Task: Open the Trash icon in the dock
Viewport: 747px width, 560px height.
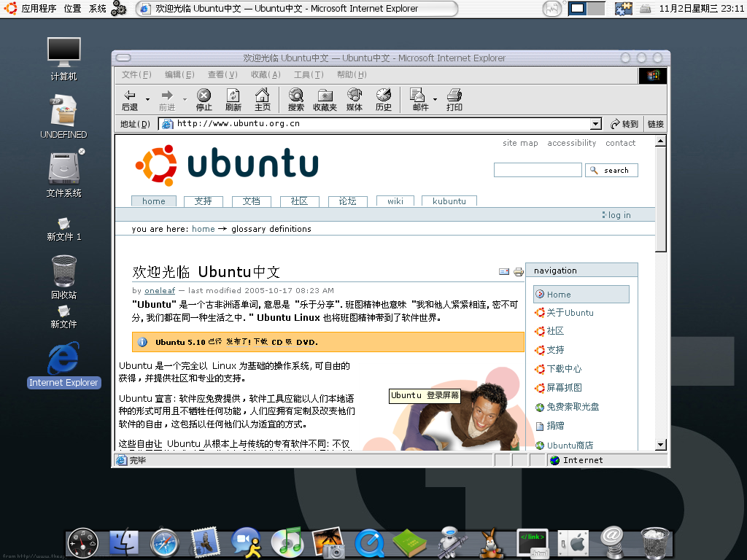Action: point(655,542)
